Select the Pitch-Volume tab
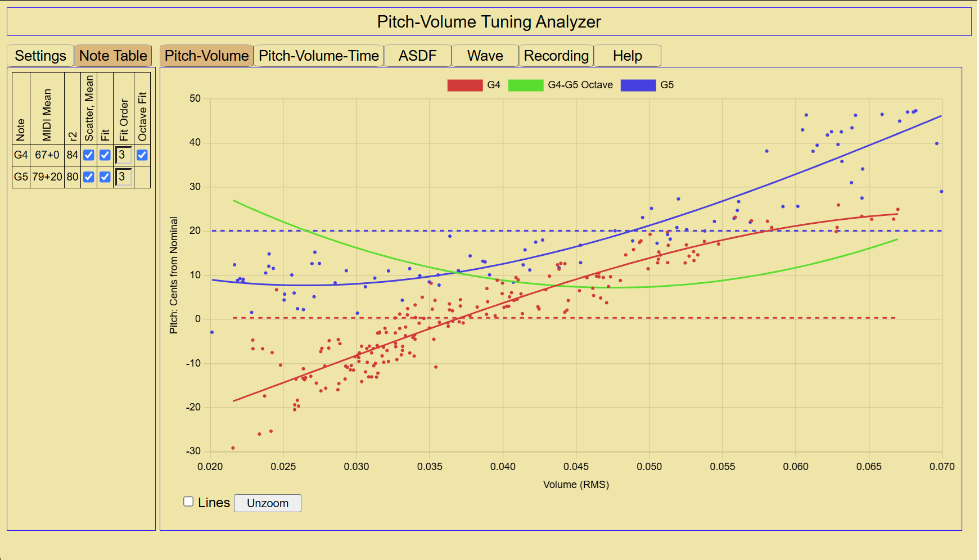 pyautogui.click(x=206, y=56)
